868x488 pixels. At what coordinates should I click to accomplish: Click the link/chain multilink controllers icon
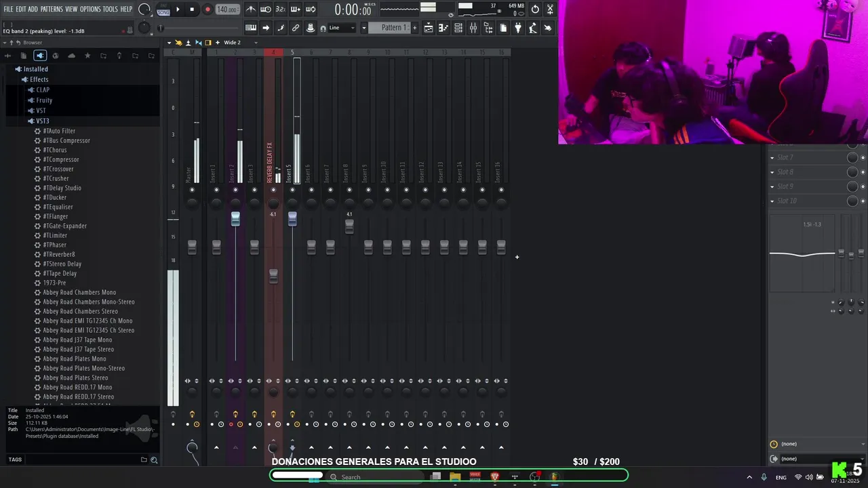[x=296, y=28]
